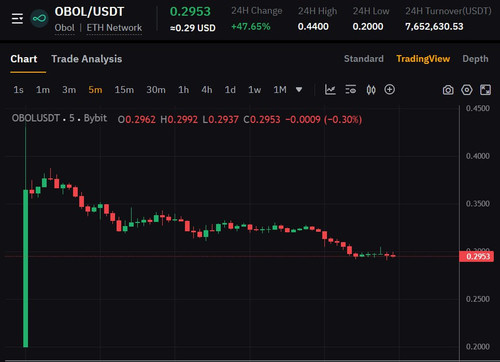Viewport: 500px width, 362px height.
Task: Expand chart to fullscreen icon
Action: pos(485,90)
